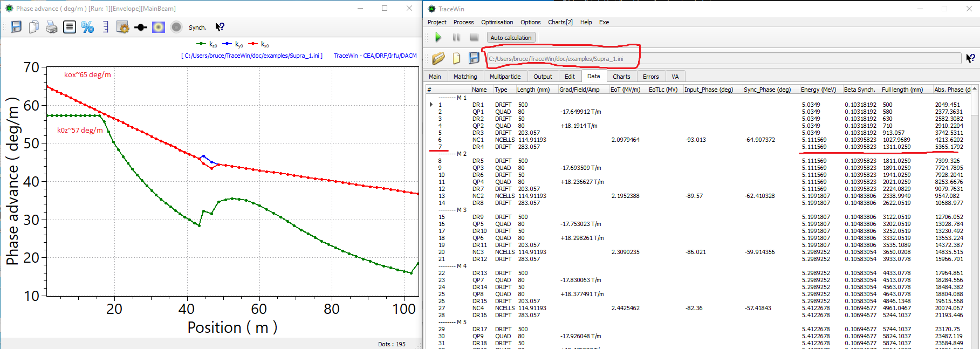The image size is (980, 349).
Task: Save the phase advance chart
Action: 16,27
